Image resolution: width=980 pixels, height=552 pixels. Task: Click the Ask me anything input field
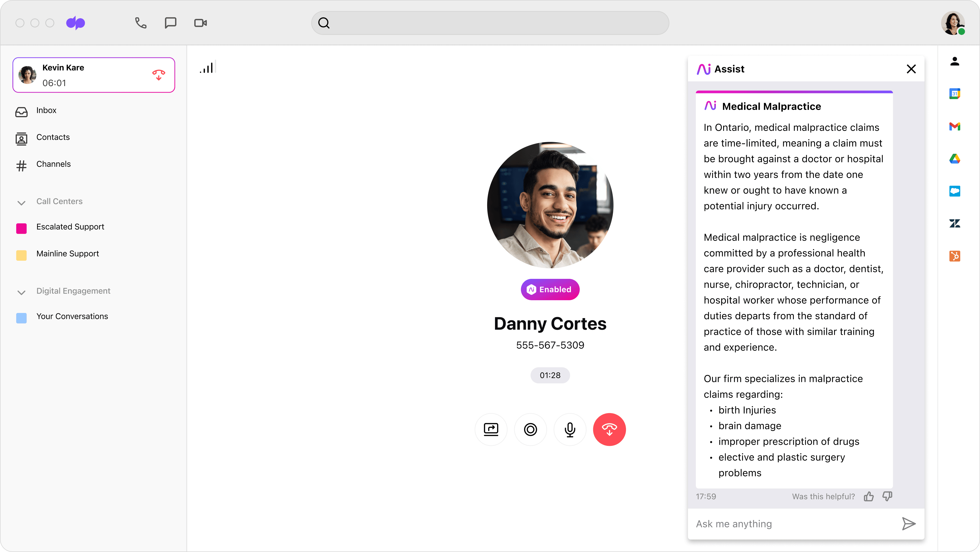pyautogui.click(x=780, y=524)
